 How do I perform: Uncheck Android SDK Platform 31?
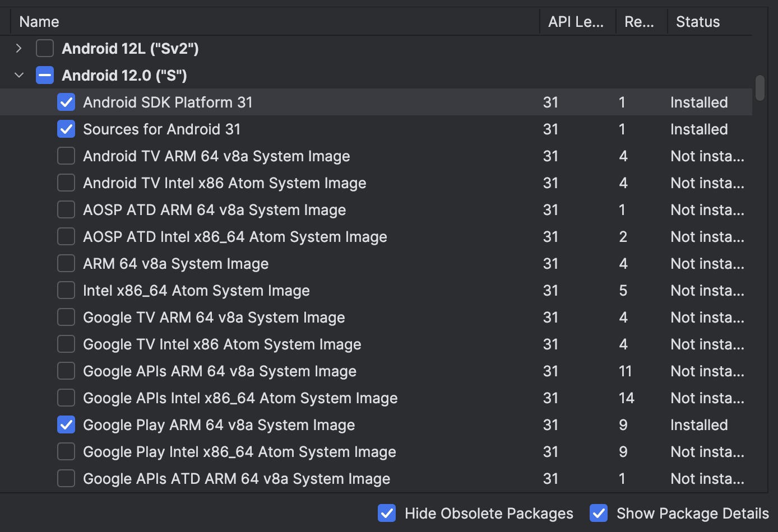click(66, 102)
